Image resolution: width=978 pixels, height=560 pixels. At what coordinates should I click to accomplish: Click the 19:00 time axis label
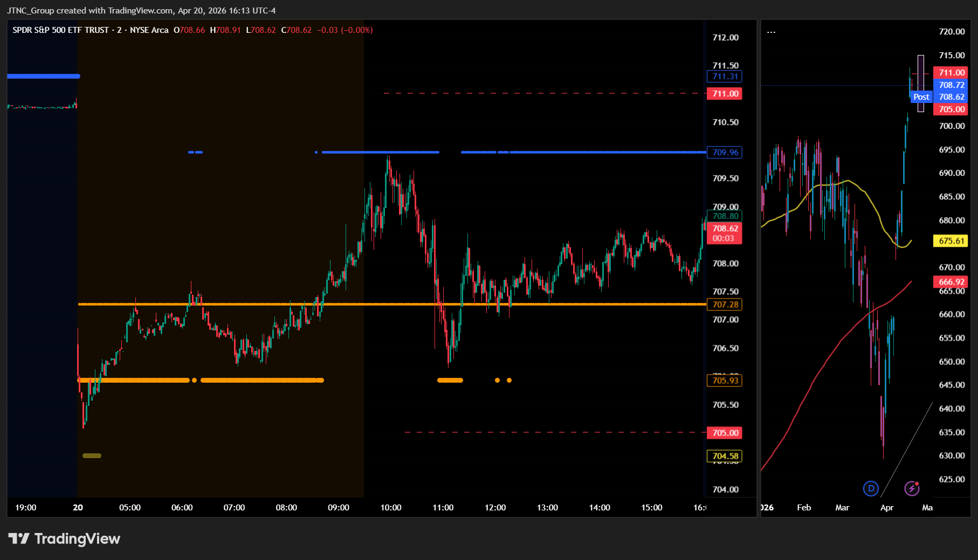click(x=26, y=508)
